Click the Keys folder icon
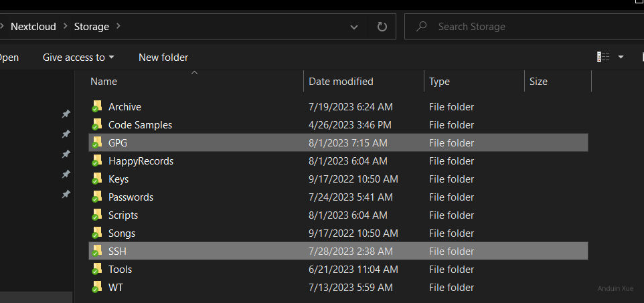 pyautogui.click(x=97, y=179)
